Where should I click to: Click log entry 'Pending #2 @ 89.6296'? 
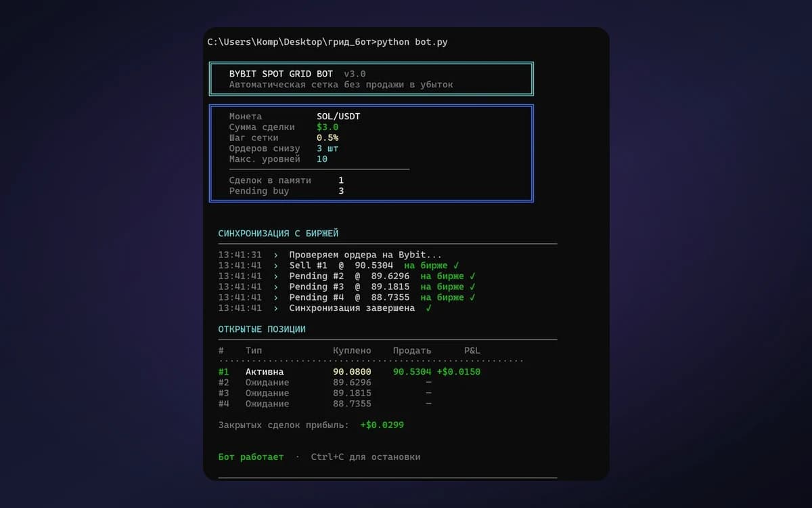(349, 276)
